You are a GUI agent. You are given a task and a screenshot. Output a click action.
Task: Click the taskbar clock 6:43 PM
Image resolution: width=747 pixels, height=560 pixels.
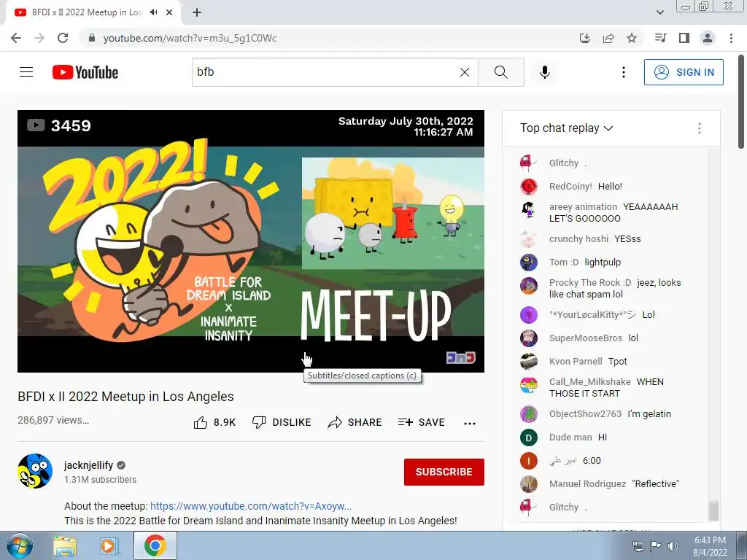[x=710, y=540]
